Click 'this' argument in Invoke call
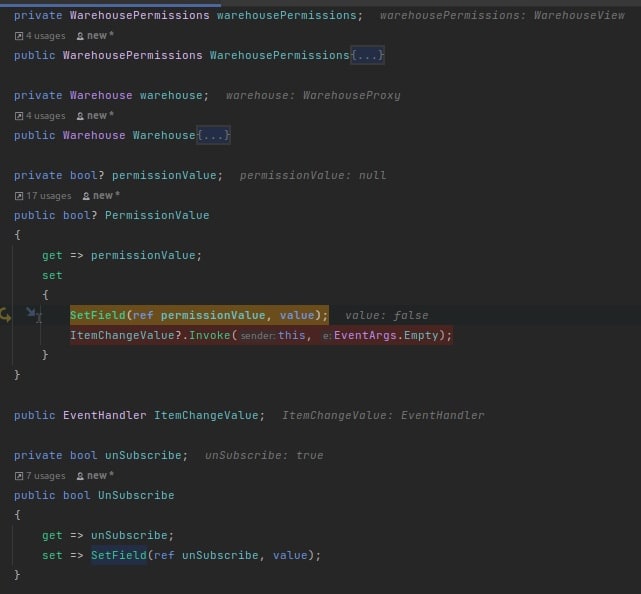 (291, 336)
